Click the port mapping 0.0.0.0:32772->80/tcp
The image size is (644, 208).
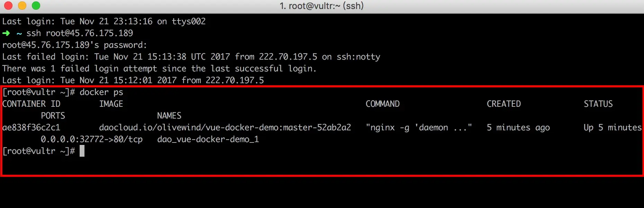pyautogui.click(x=92, y=139)
